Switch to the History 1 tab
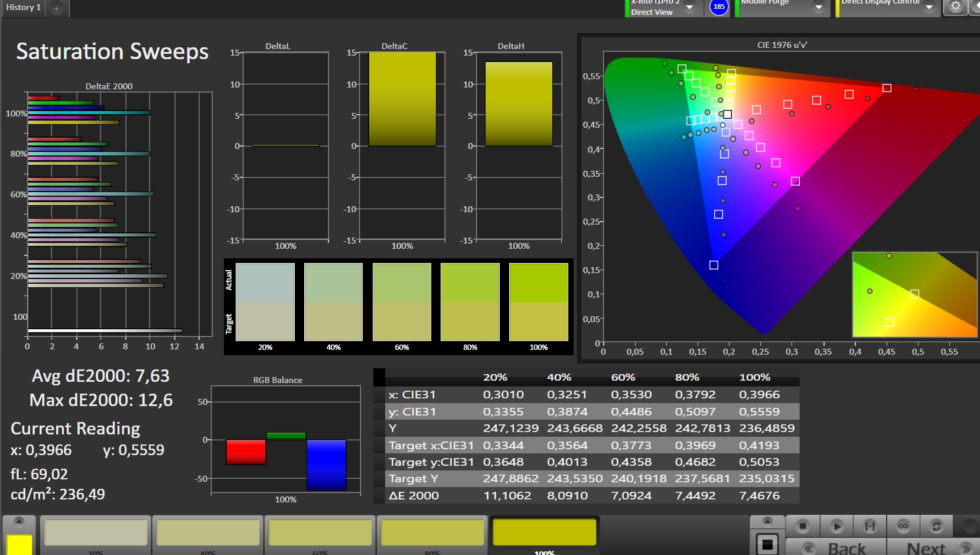980x555 pixels. pos(24,8)
